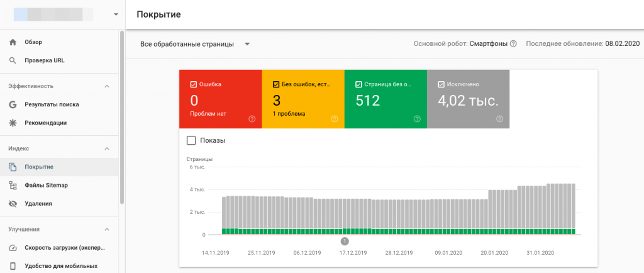Toggle the Исключено checkbox
644x273 pixels.
[x=441, y=84]
